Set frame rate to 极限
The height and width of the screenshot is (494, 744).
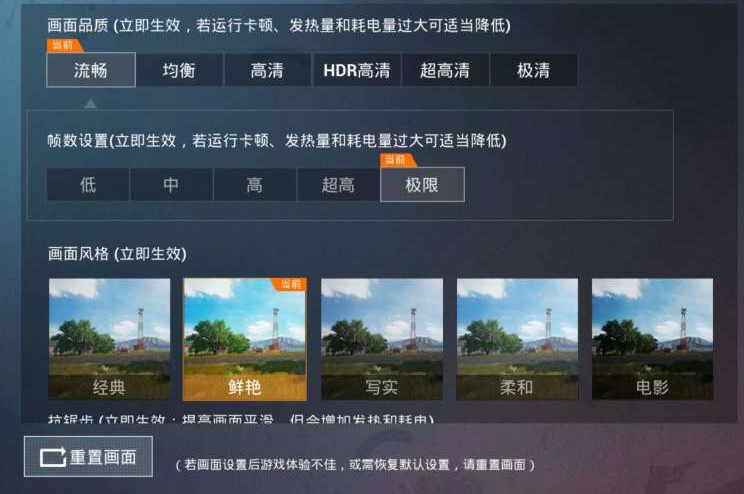click(422, 185)
